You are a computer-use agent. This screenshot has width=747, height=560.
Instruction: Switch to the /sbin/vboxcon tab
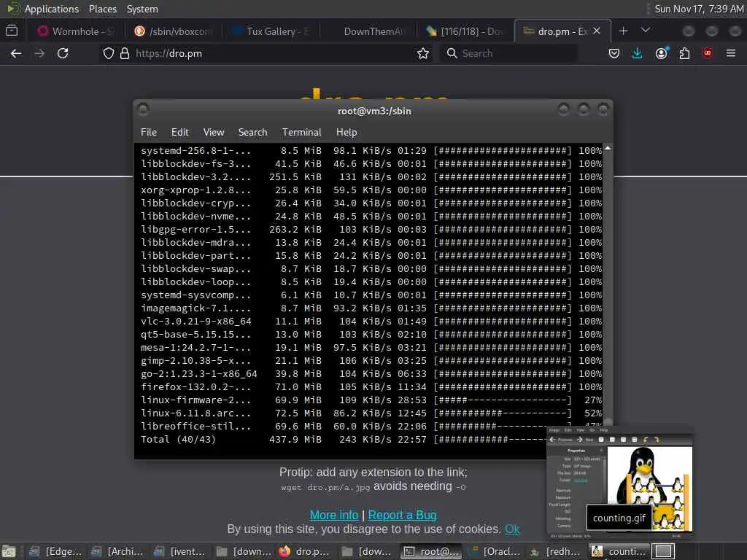[174, 31]
